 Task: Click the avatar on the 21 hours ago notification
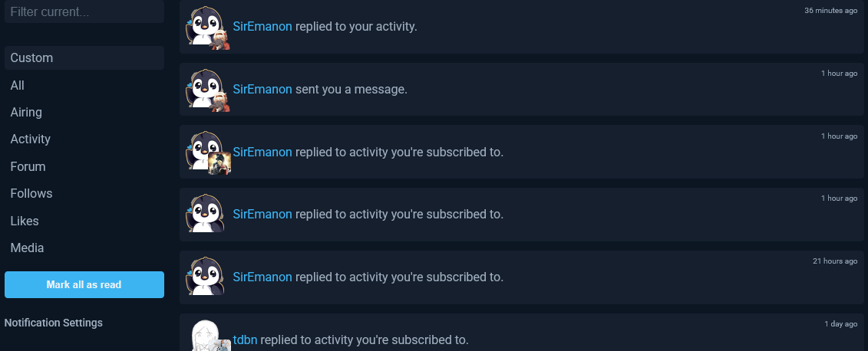coord(206,277)
